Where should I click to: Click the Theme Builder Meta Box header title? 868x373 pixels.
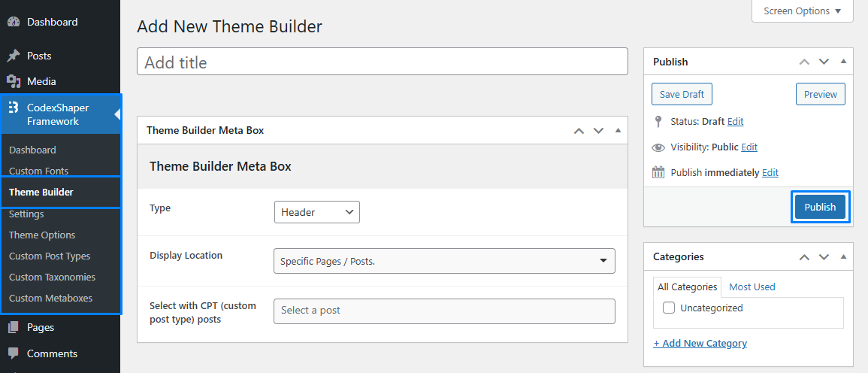pos(205,131)
